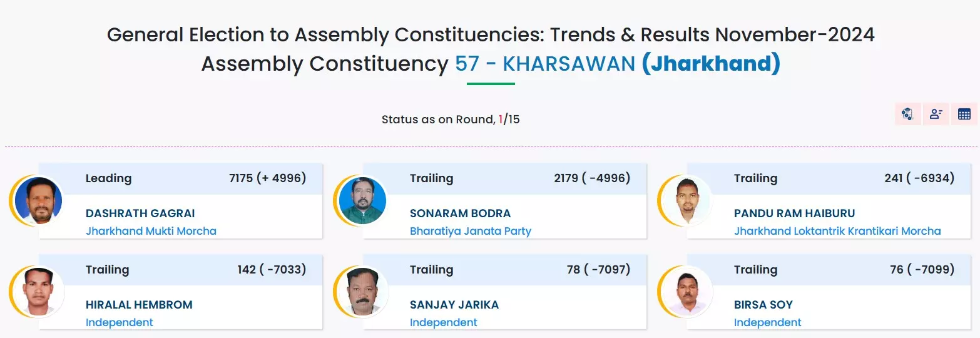The width and height of the screenshot is (980, 338).
Task: Open Jharkhand Loktantrik Krantikari Morcha party link
Action: point(837,231)
